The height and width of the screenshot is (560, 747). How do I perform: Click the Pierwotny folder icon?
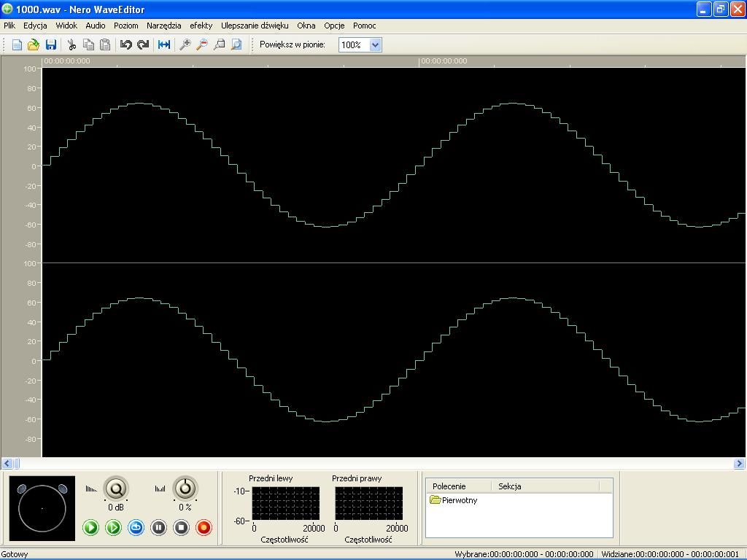pos(435,499)
